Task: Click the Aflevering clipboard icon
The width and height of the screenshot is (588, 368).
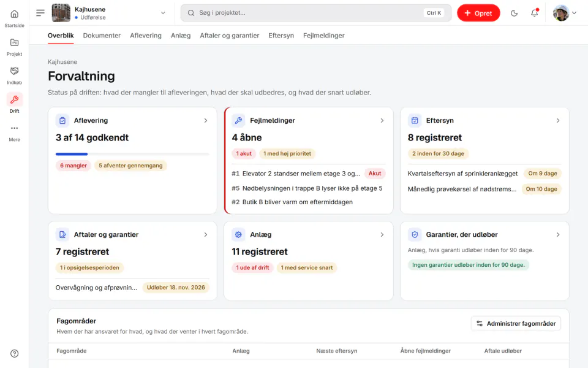Action: tap(62, 121)
